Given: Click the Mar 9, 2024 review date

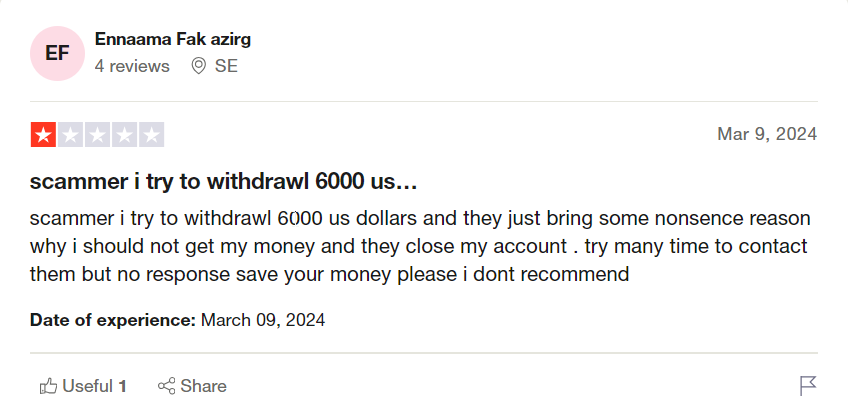Looking at the screenshot, I should (x=767, y=134).
